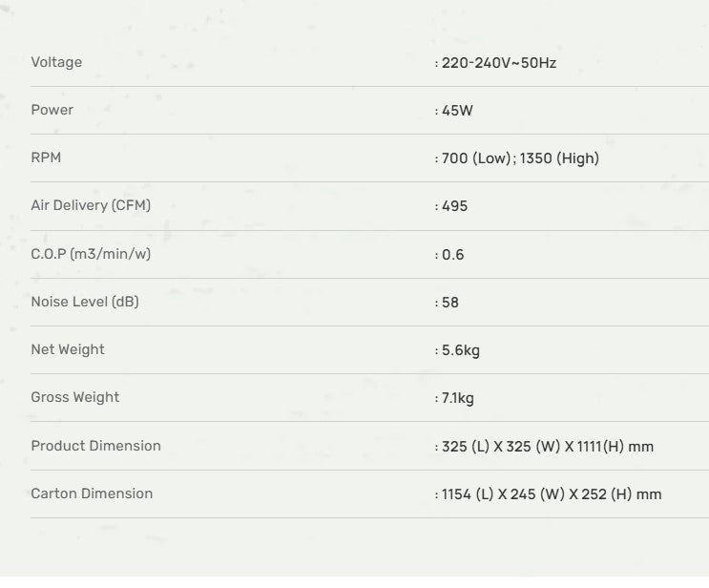Select the 45W power value
The image size is (709, 588).
[x=457, y=111]
